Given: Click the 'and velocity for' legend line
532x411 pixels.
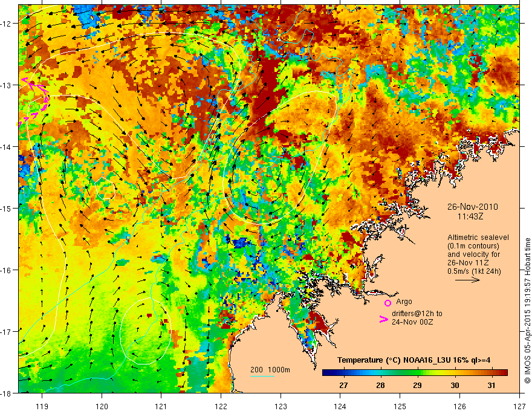Looking at the screenshot, I should pyautogui.click(x=473, y=254).
